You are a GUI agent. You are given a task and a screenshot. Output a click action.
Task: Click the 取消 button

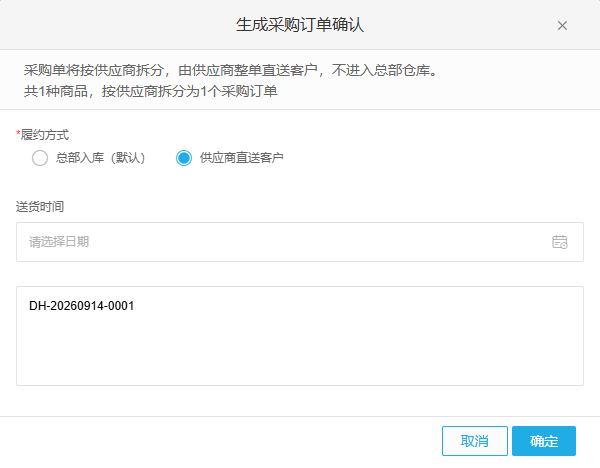click(x=474, y=441)
